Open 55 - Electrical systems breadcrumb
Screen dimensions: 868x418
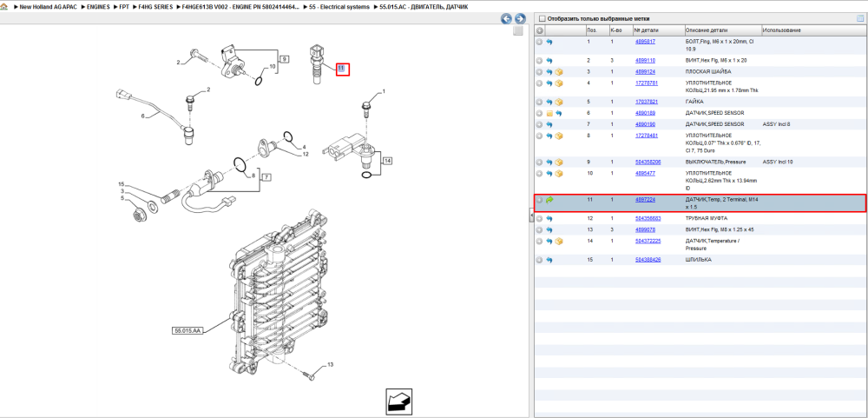click(x=337, y=7)
